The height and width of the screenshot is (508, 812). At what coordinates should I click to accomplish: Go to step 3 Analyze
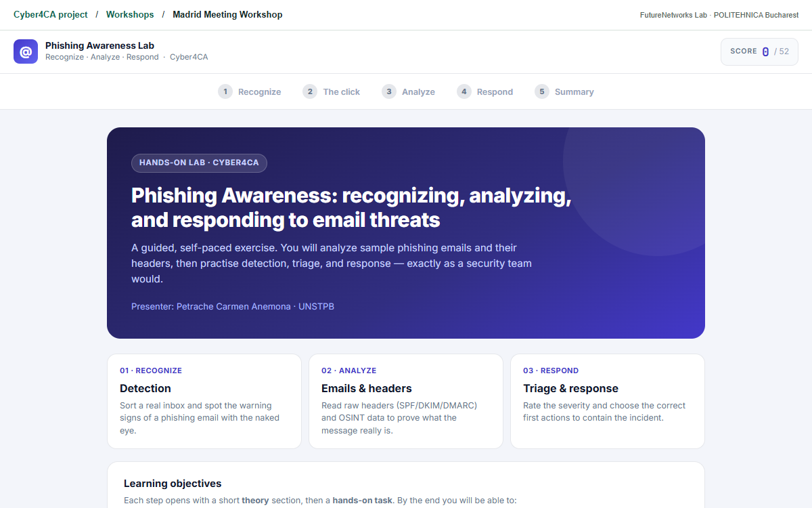point(409,91)
